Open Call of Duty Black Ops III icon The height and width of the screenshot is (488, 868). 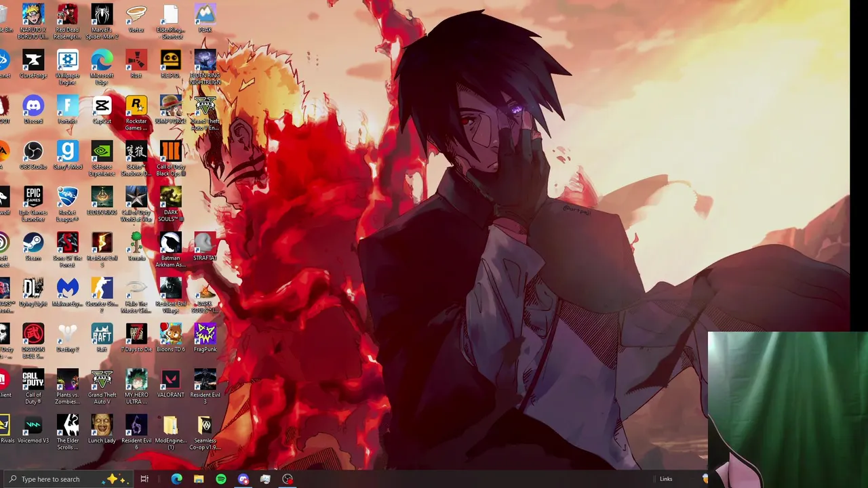coord(170,159)
